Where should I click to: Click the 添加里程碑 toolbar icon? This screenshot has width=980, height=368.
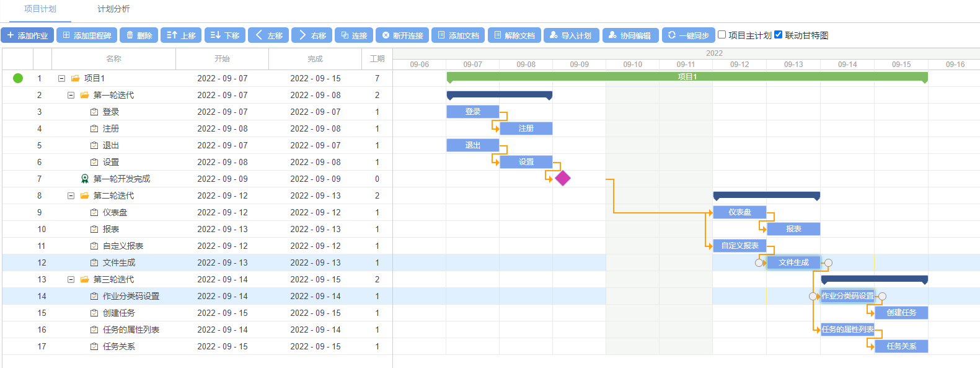(66, 35)
